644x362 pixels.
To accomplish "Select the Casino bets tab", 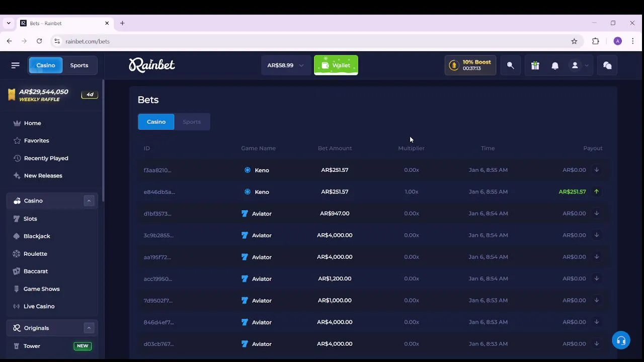I will [x=156, y=122].
